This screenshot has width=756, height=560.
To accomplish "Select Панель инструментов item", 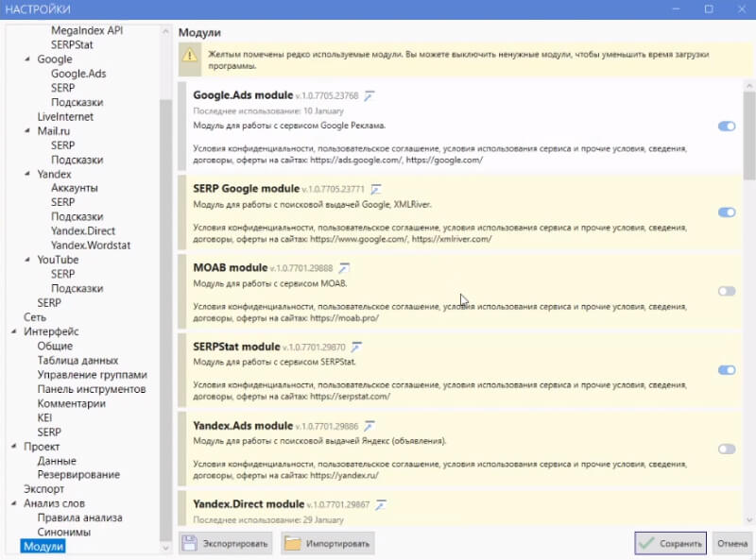I will tap(91, 389).
